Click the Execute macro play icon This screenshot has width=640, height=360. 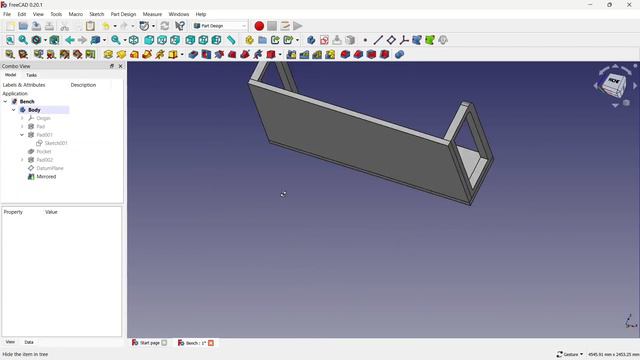(x=298, y=26)
